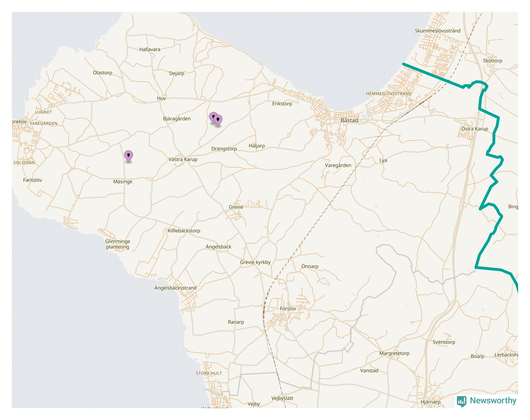Click the Hov label
Screen dimensions: 530x420
(161, 98)
